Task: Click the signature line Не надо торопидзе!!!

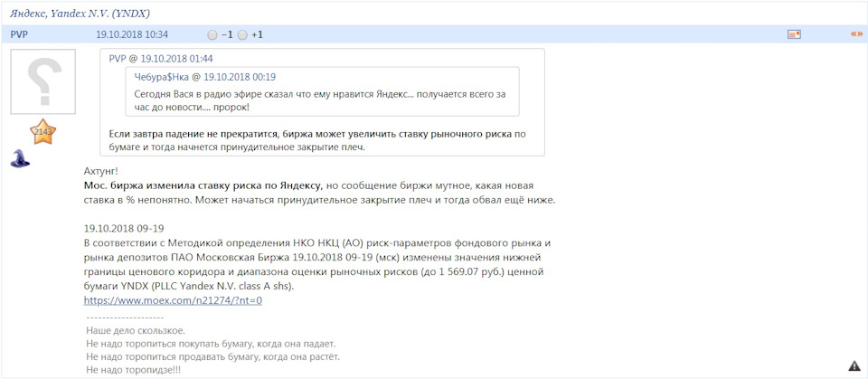Action: tap(134, 370)
